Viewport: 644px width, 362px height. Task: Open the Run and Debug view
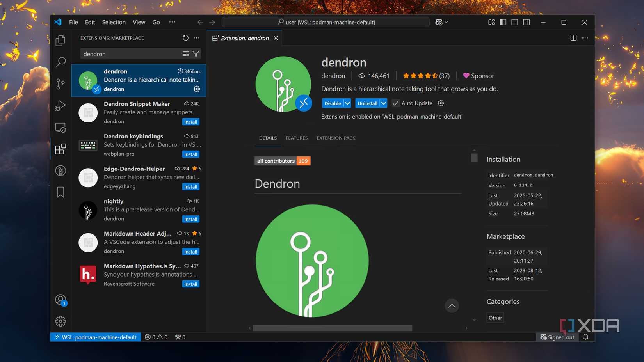pos(60,105)
